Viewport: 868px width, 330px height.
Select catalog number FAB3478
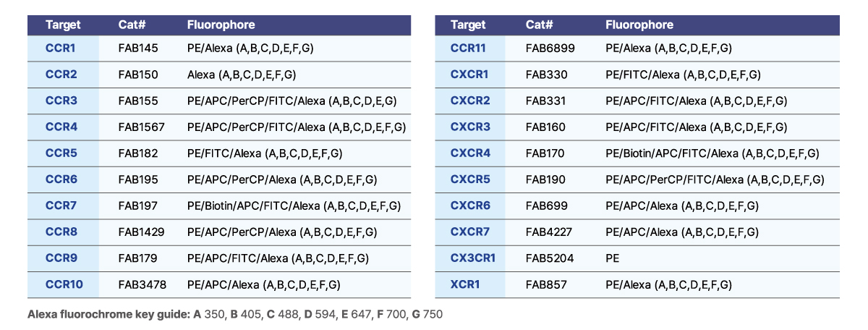(x=142, y=285)
